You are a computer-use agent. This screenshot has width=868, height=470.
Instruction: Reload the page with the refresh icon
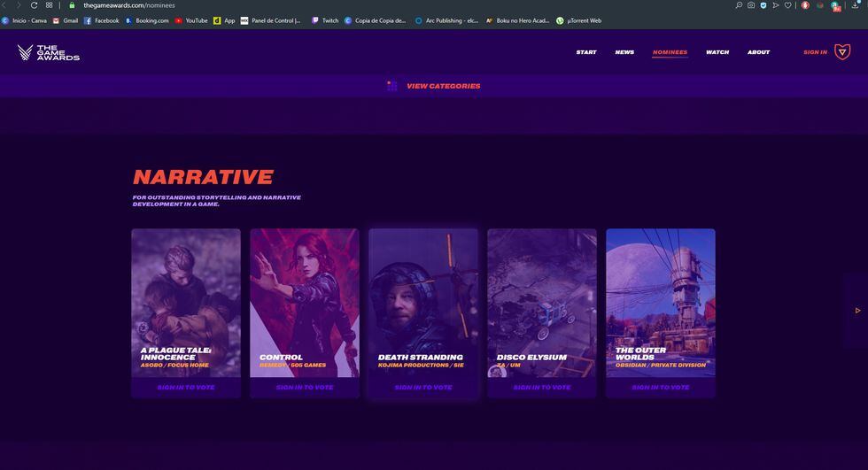click(x=34, y=5)
